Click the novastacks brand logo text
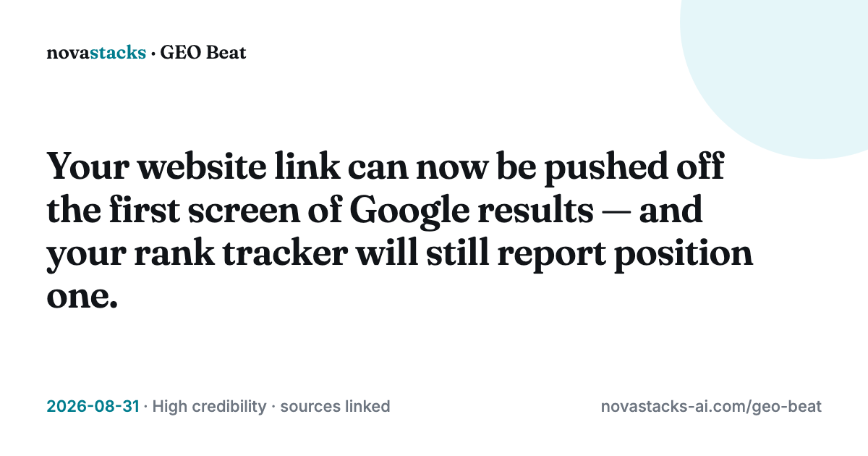Image resolution: width=868 pixels, height=456 pixels. click(x=96, y=53)
